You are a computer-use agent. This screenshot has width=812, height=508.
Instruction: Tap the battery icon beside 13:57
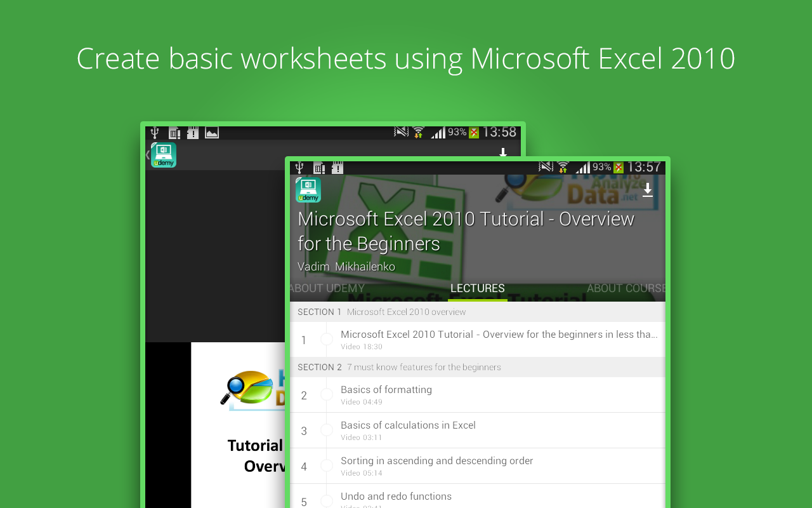619,168
